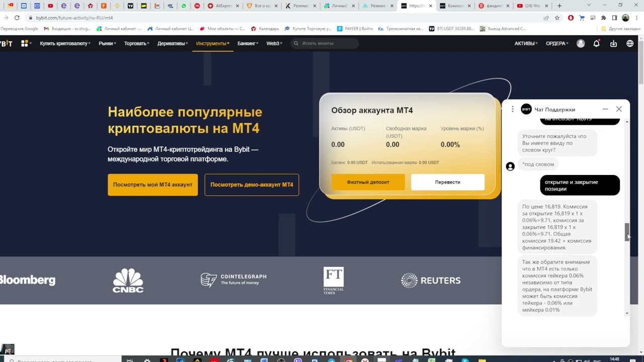Open a new browser tab
This screenshot has width=644, height=362.
pyautogui.click(x=559, y=6)
